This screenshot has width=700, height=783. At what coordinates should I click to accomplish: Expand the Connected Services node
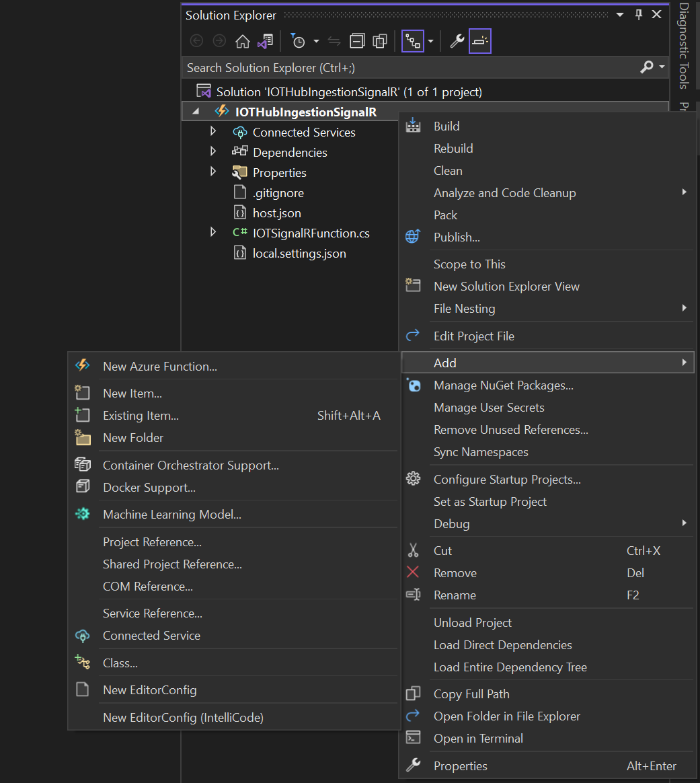click(x=213, y=131)
